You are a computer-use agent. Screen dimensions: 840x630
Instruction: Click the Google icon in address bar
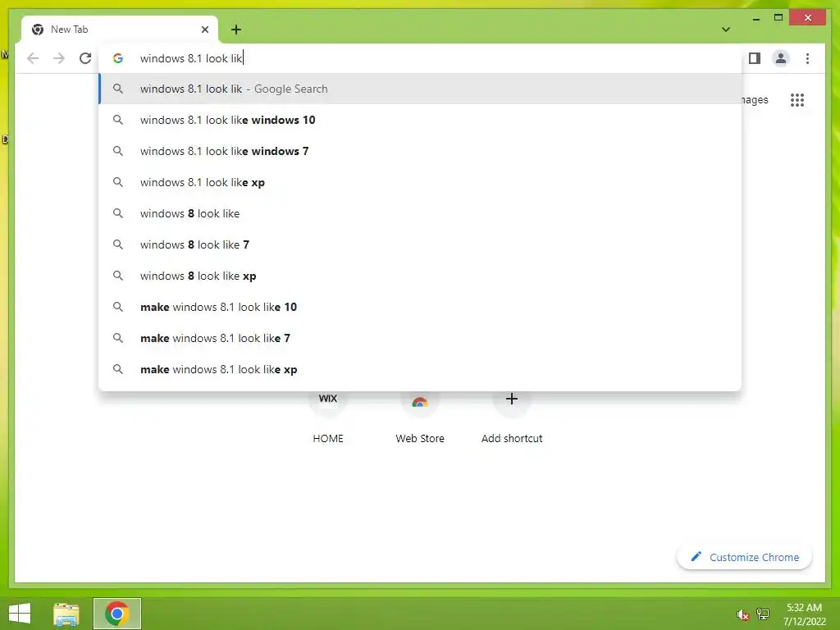tap(118, 58)
